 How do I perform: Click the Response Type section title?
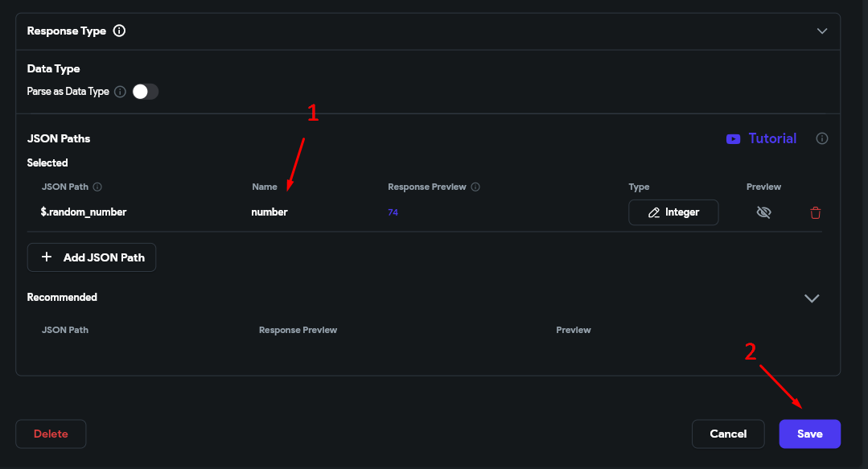pyautogui.click(x=67, y=31)
